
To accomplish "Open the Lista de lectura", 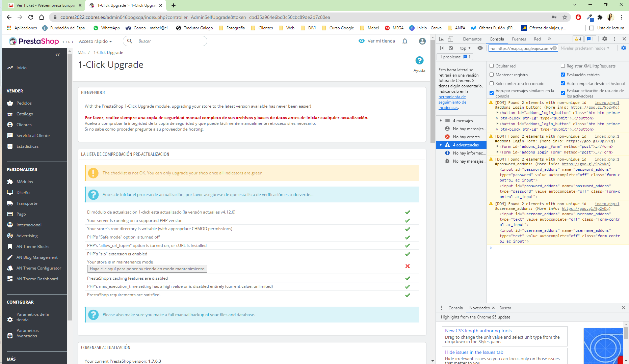I will [607, 28].
